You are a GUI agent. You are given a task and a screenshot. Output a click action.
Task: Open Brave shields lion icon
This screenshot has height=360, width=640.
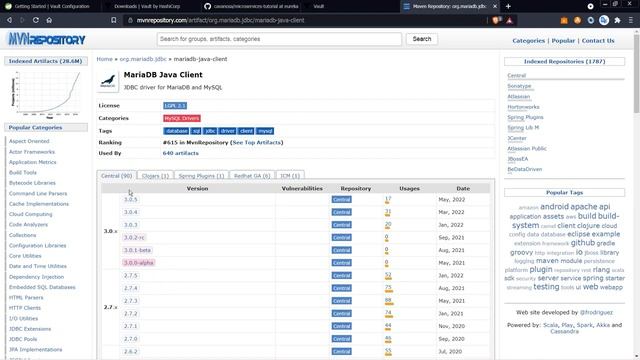[x=496, y=20]
